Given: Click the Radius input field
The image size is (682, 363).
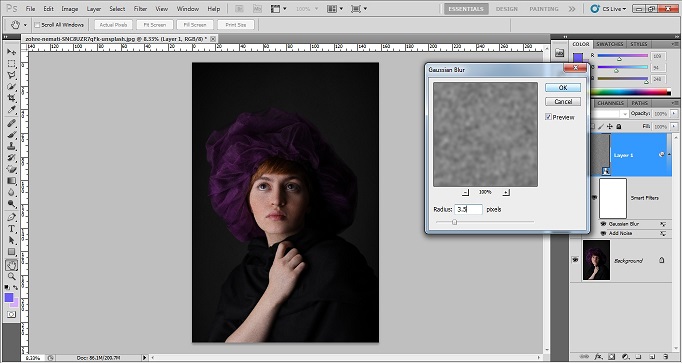Looking at the screenshot, I should tap(468, 210).
